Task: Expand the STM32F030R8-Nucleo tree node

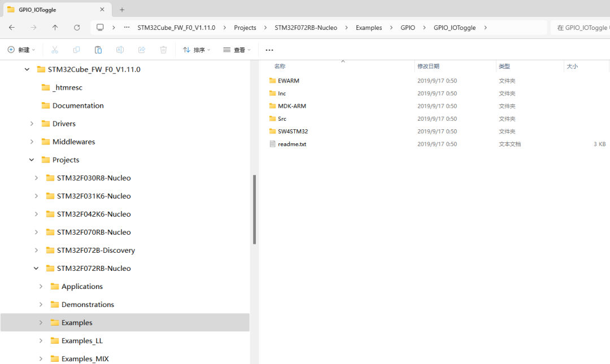Action: (x=36, y=178)
